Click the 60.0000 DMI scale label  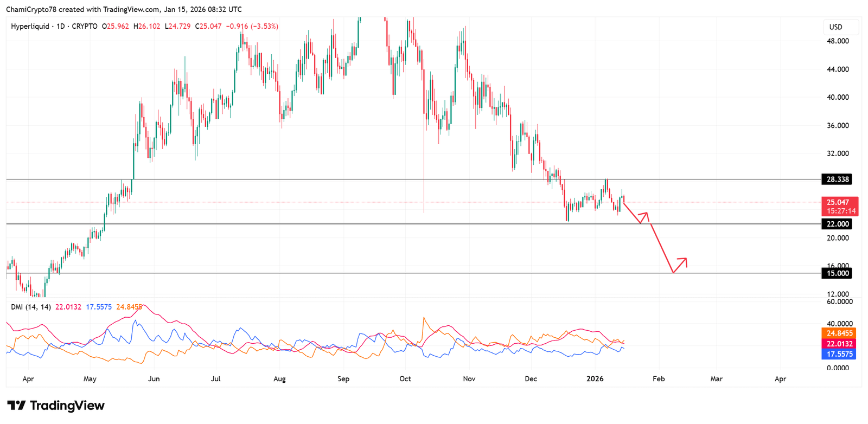pos(839,301)
